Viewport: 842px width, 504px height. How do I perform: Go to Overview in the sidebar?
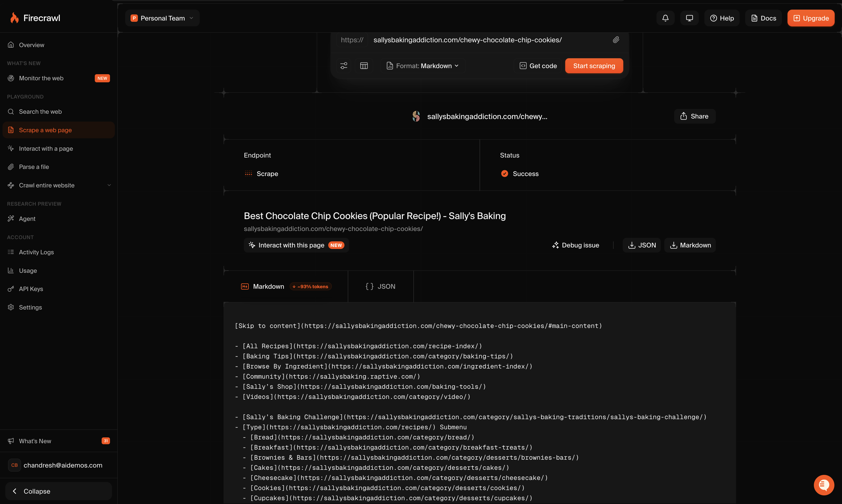pos(59,45)
